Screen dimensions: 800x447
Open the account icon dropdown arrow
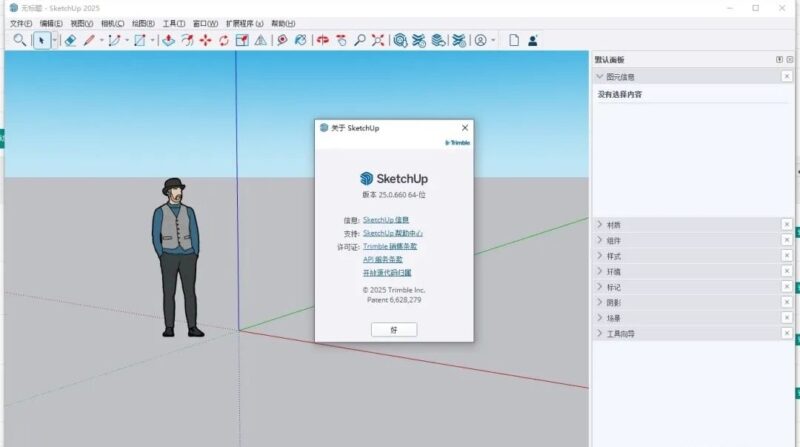click(x=493, y=40)
